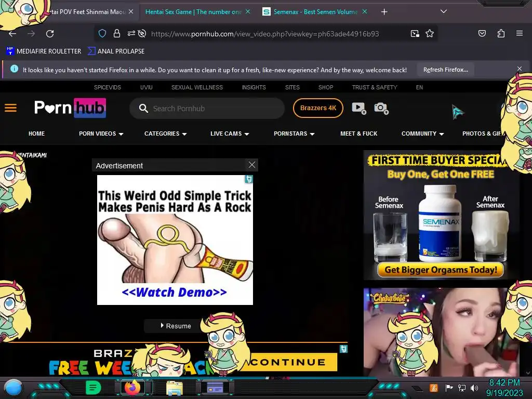The width and height of the screenshot is (532, 399).
Task: Open the green Spotify-style taskbar icon
Action: [x=94, y=388]
